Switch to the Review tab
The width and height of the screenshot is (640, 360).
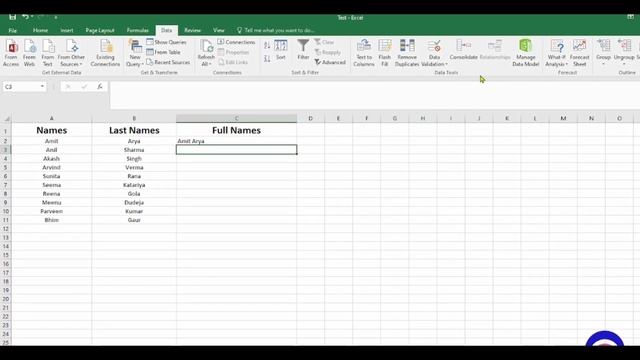193,30
